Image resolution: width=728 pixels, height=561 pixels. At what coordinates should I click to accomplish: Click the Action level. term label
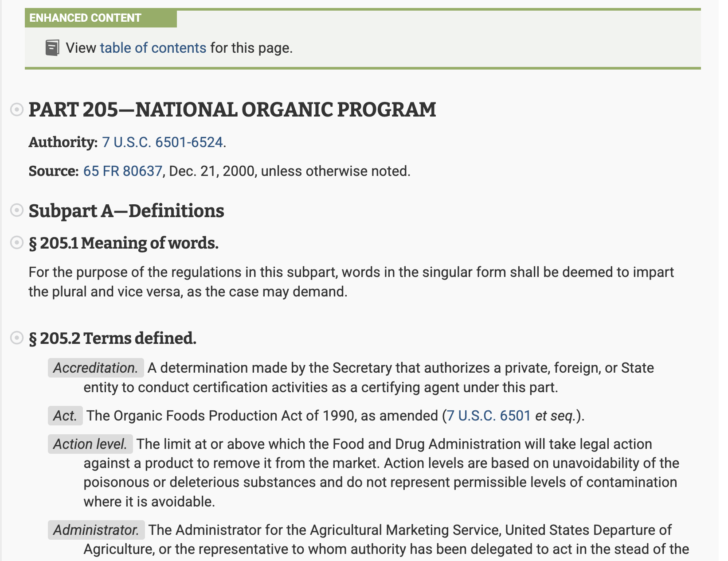point(90,444)
